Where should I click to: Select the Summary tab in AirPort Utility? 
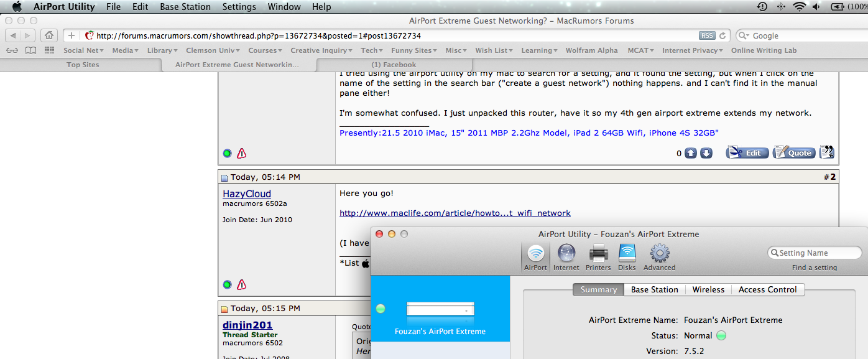tap(598, 289)
